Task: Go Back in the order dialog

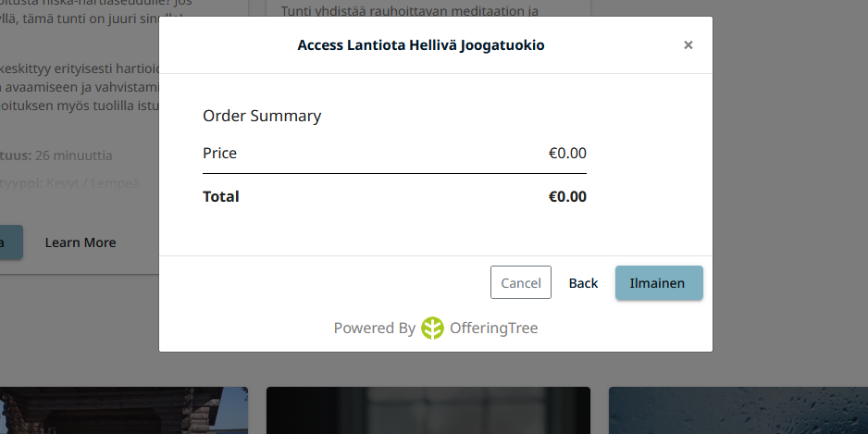Action: (x=583, y=283)
